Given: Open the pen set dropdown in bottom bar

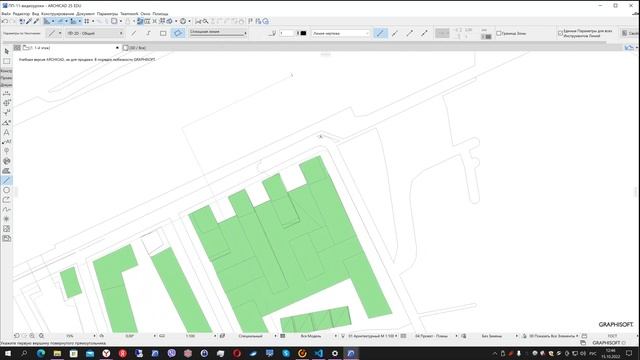Looking at the screenshot, I should tap(373, 336).
